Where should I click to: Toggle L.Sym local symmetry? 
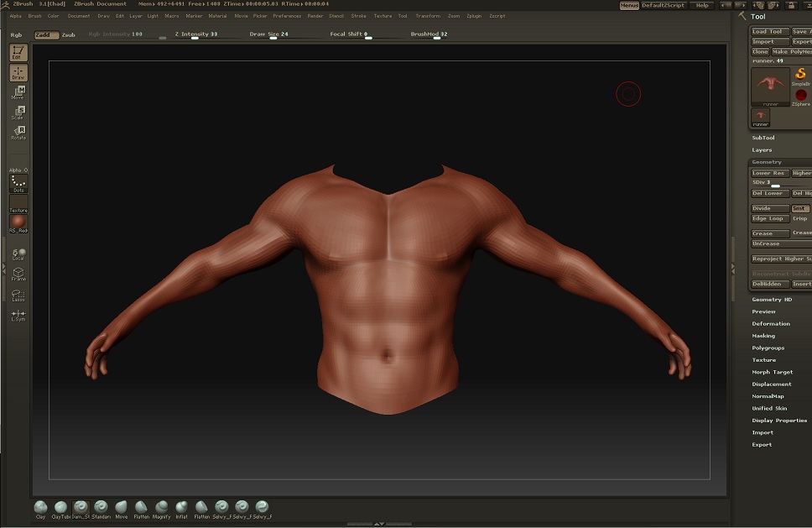18,315
